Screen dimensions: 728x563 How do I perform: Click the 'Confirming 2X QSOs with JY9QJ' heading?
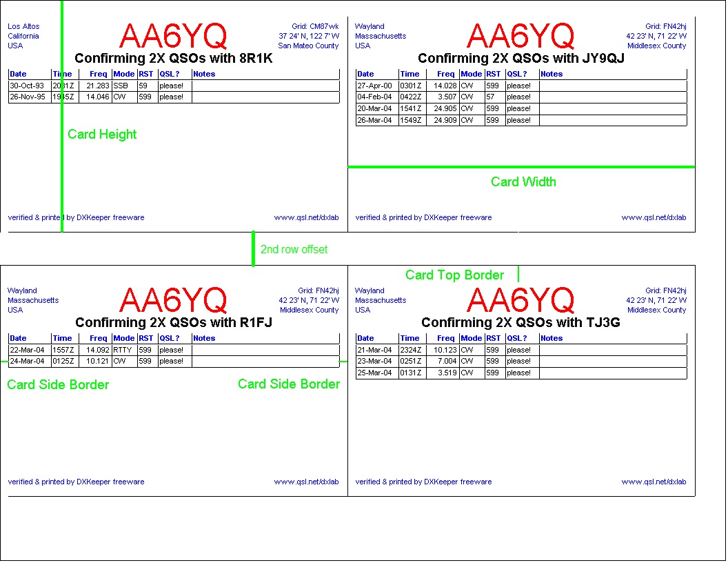point(521,58)
